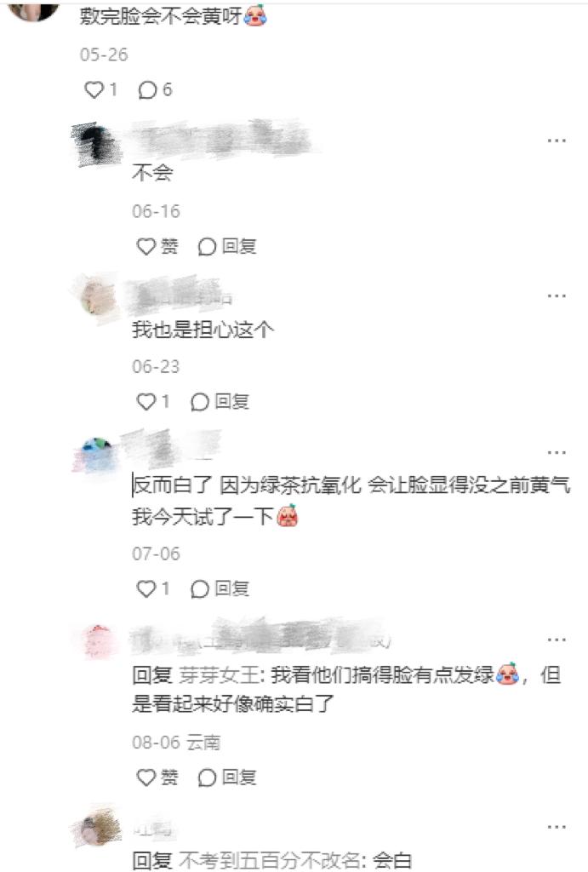The width and height of the screenshot is (588, 872).
Task: Like the green tea antioxidant comment
Action: click(x=153, y=588)
